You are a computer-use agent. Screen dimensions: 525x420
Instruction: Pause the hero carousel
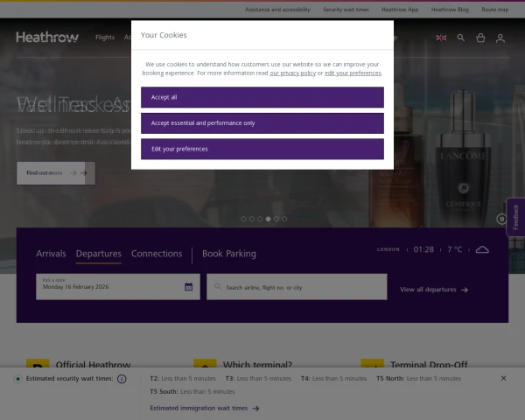(501, 219)
